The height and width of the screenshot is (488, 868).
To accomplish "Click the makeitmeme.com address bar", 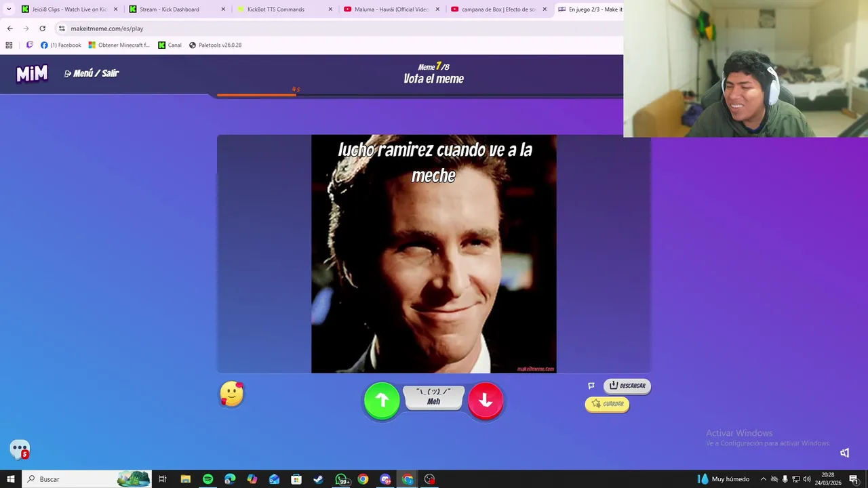I will [x=339, y=28].
